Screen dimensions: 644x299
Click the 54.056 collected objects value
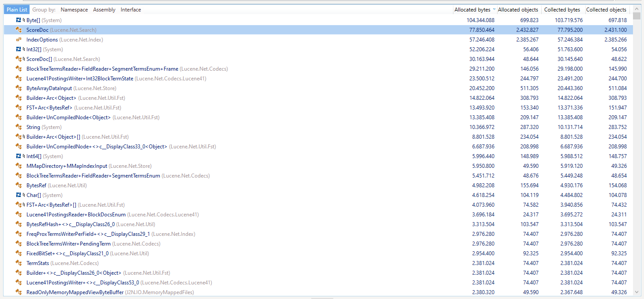pyautogui.click(x=619, y=49)
